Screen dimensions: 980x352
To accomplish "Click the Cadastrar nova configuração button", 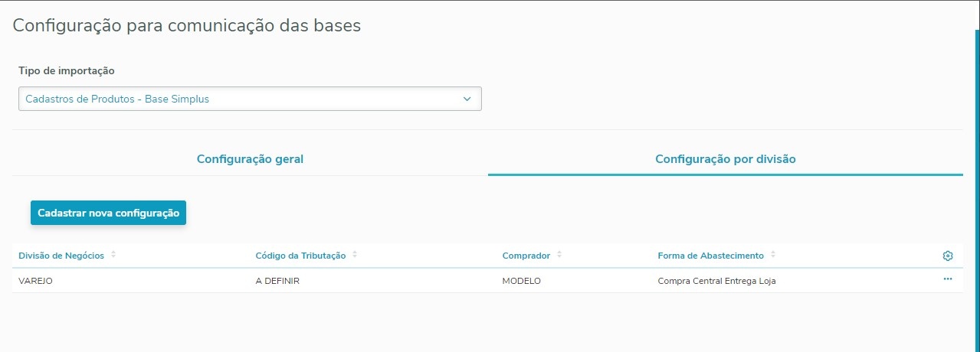I will (x=108, y=213).
